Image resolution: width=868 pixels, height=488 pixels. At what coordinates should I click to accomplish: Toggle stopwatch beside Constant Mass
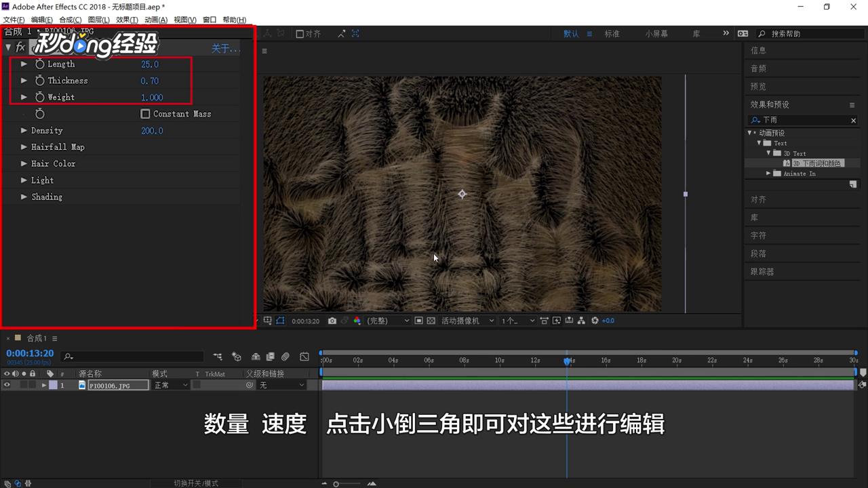[40, 114]
